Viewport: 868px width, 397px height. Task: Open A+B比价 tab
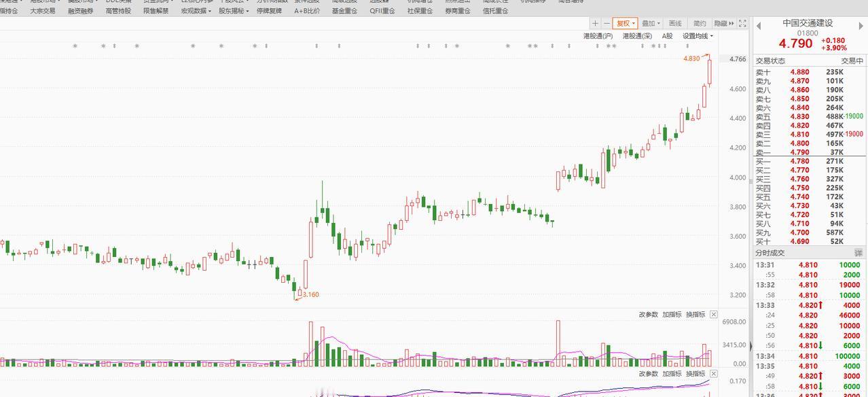[307, 11]
